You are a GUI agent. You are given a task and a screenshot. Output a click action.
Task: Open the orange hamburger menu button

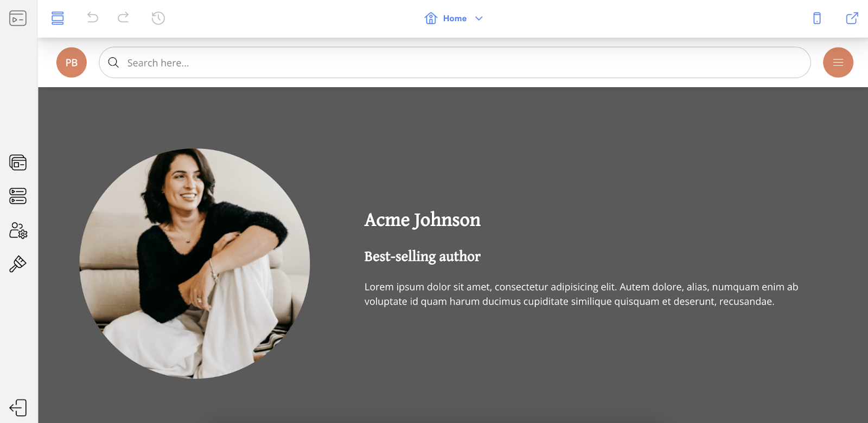pyautogui.click(x=838, y=62)
